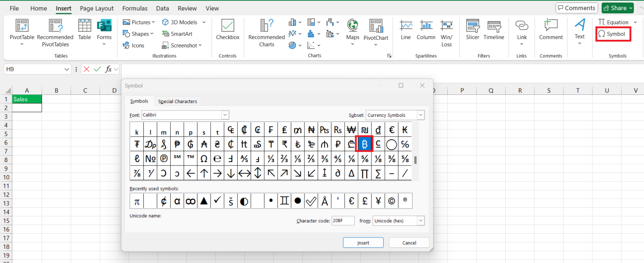Click the Character code input field
This screenshot has width=644, height=263.
click(343, 221)
